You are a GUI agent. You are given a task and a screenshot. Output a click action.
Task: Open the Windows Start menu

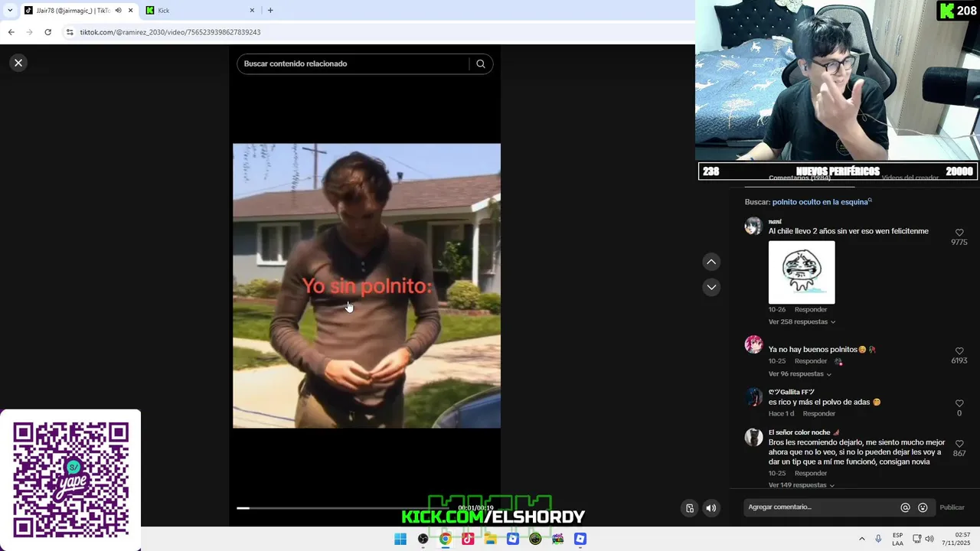[x=400, y=539]
